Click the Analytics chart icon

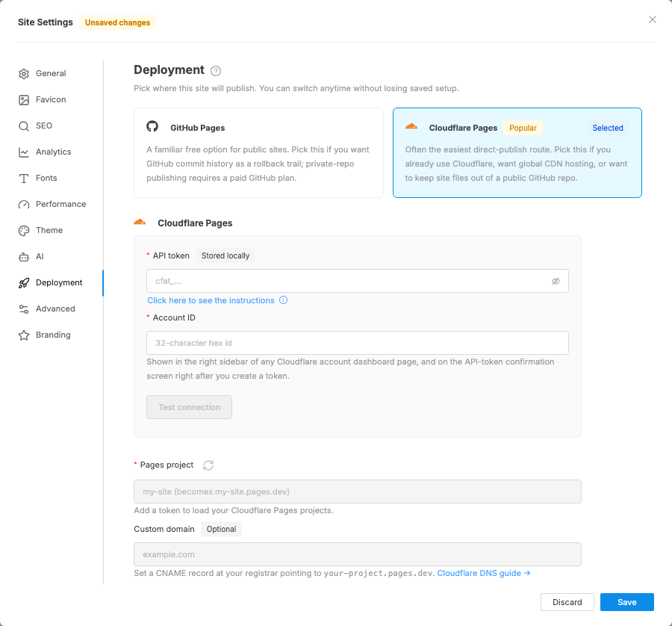[24, 152]
